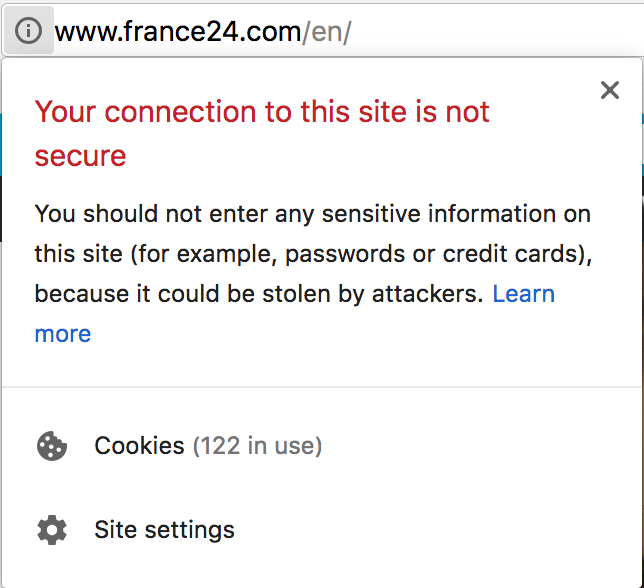644x588 pixels.
Task: Click the cookie icon
Action: point(51,446)
